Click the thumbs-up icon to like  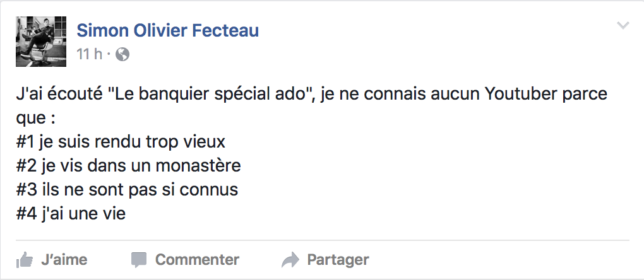24,259
